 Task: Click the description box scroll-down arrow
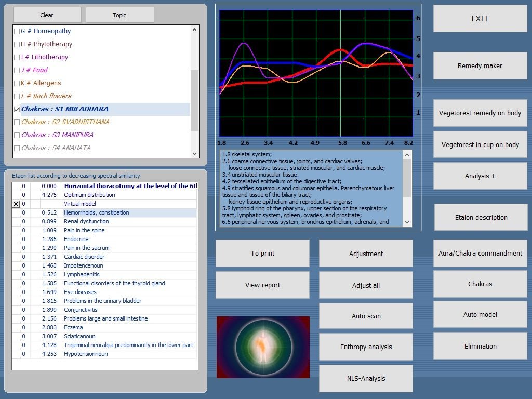pos(407,222)
